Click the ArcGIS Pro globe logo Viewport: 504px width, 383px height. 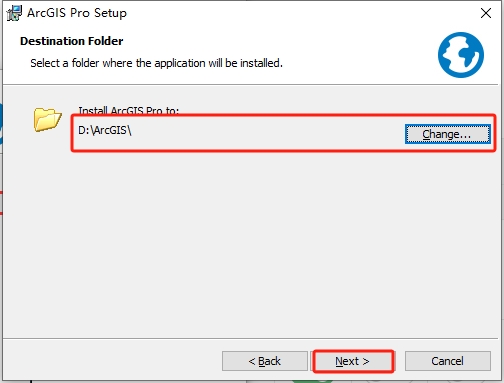tap(461, 55)
